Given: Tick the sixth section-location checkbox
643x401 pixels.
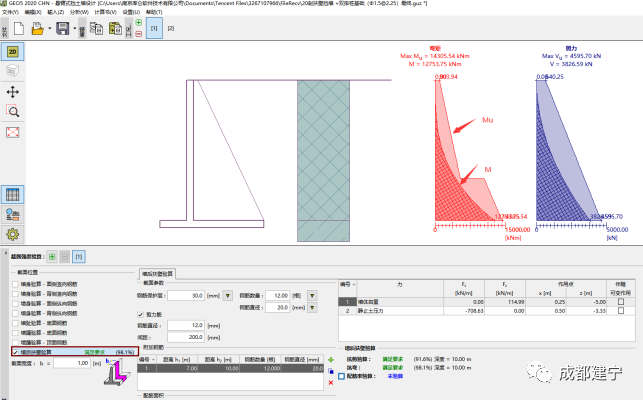Looking at the screenshot, I should click(15, 333).
